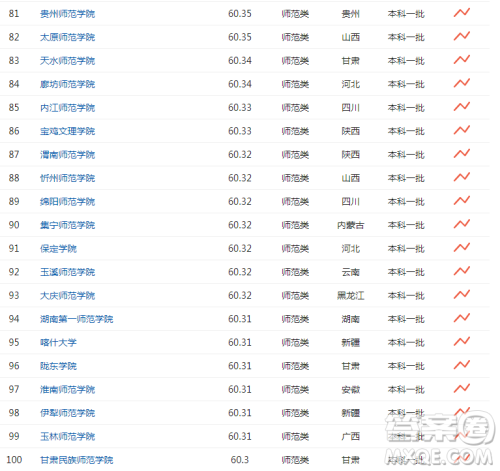
Task: Select score 60.3 in 甘肃民族师范学院 row
Action: [x=240, y=460]
